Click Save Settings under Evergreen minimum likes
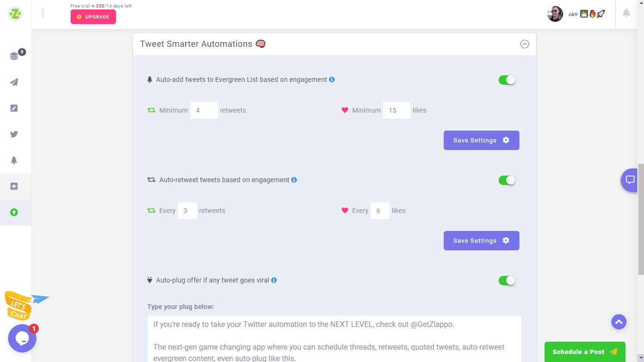Screen dimensions: 644x362 tap(481, 141)
